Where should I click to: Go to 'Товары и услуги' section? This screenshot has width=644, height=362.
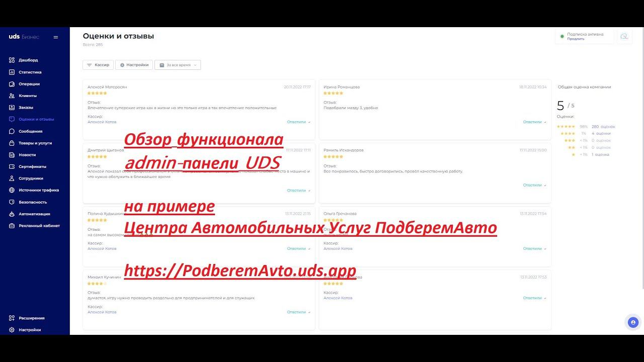[35, 143]
